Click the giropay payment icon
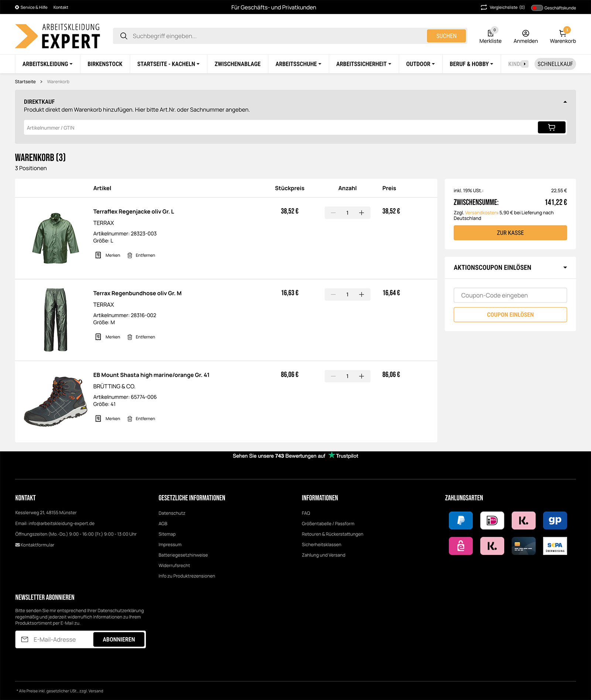 tap(555, 521)
